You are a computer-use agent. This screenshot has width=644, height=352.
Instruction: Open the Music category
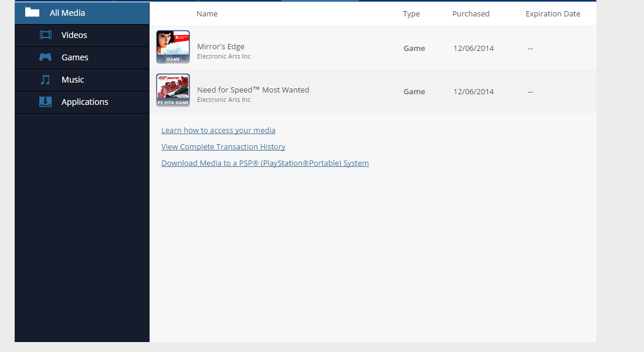82,80
